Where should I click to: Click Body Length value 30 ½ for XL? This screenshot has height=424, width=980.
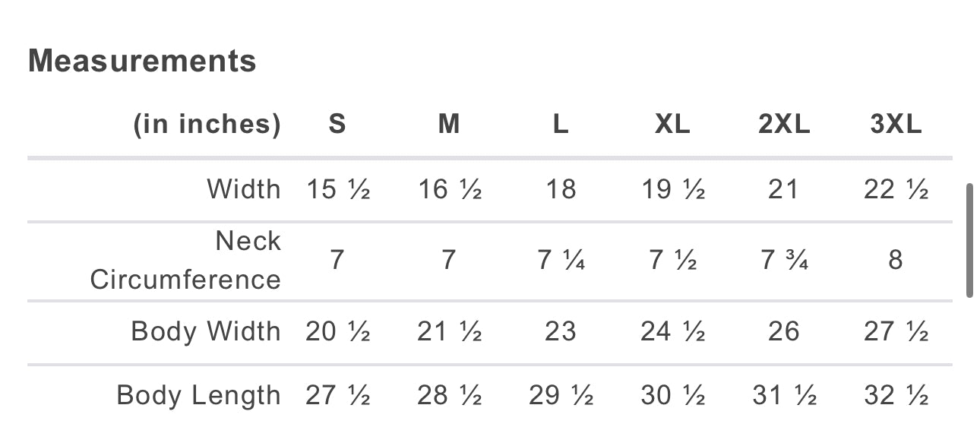pyautogui.click(x=672, y=396)
